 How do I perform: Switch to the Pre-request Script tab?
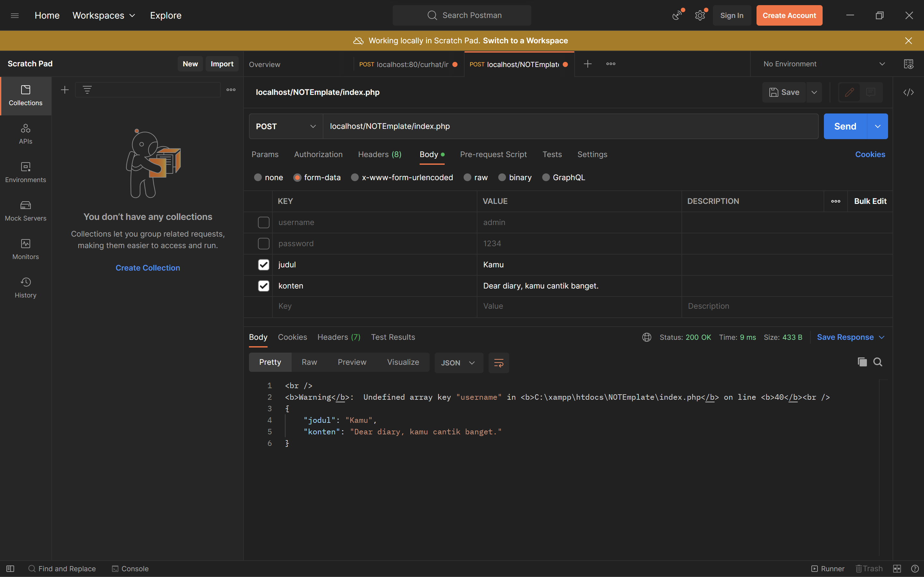[x=493, y=155]
